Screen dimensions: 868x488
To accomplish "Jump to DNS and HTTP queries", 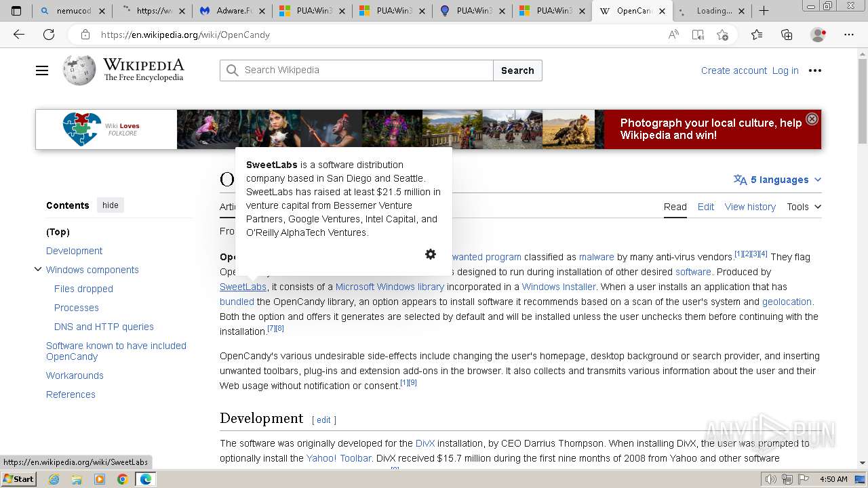I will coord(104,327).
